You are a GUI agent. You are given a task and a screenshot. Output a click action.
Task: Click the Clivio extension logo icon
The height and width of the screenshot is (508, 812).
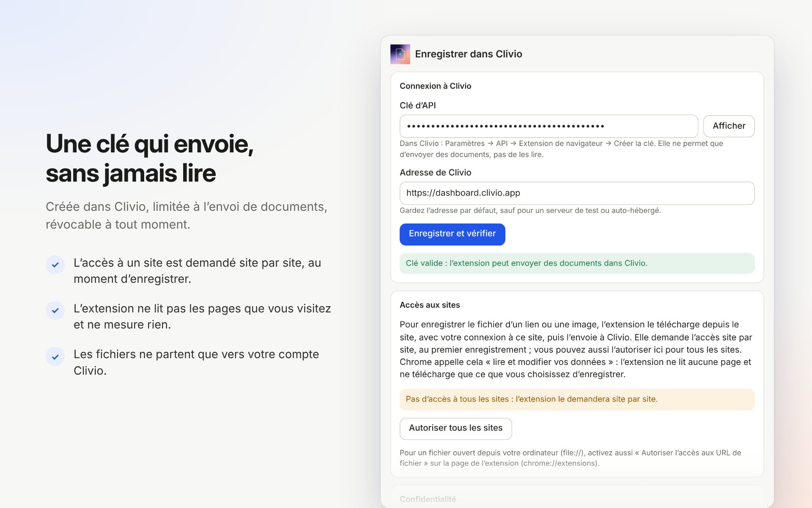[x=400, y=54]
